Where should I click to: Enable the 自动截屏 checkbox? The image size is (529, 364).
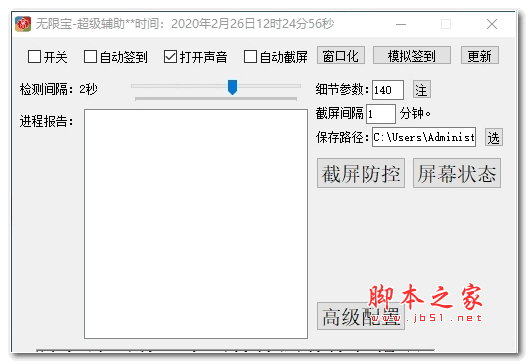[250, 57]
